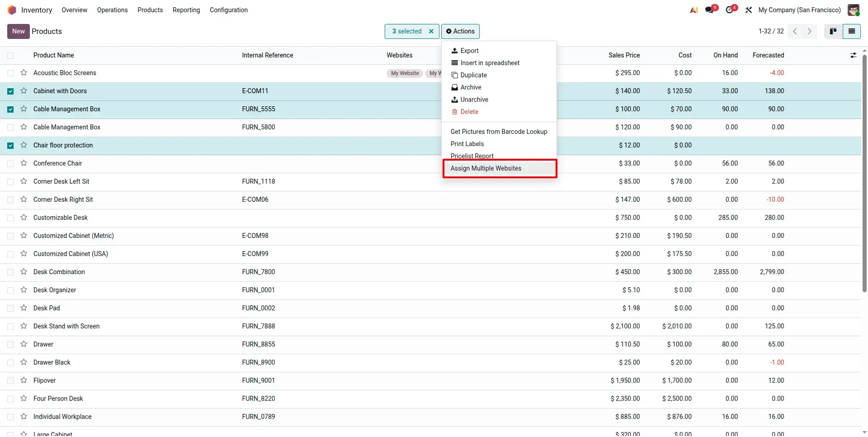Click the 1-32 / 32 pager range
868x437 pixels.
point(771,31)
